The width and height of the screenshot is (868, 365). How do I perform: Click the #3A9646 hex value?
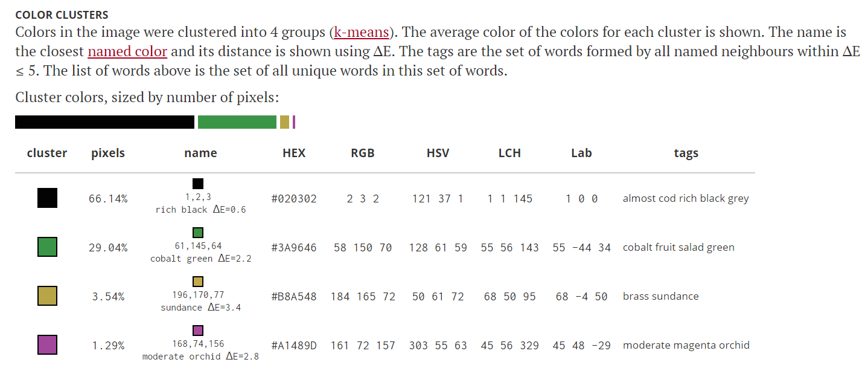click(x=294, y=248)
